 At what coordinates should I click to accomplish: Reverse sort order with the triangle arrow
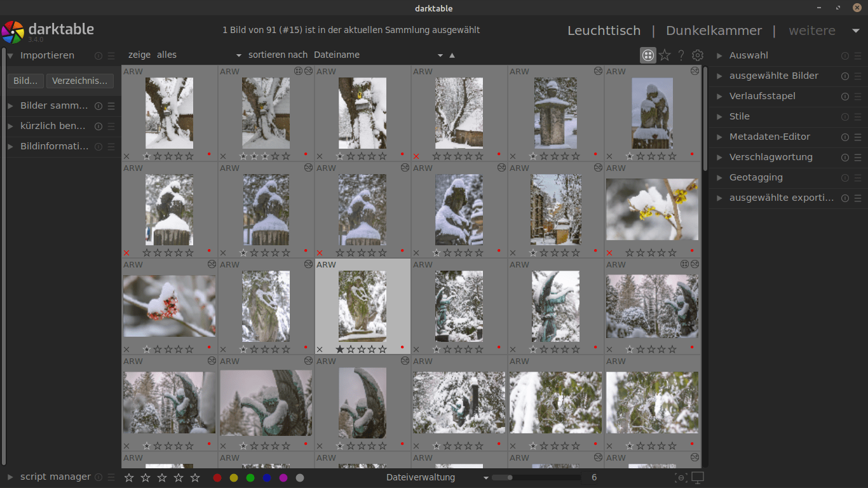coord(452,55)
